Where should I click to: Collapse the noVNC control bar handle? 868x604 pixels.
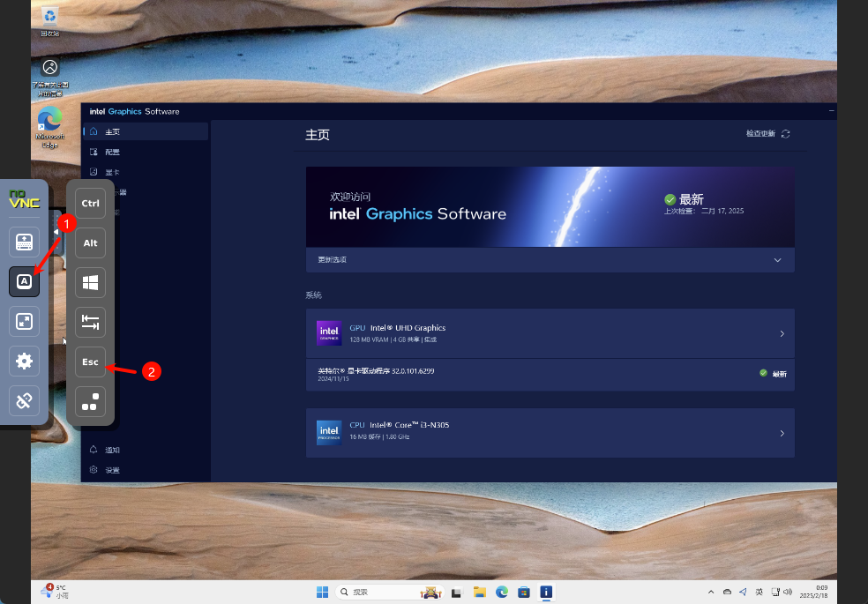coord(56,232)
